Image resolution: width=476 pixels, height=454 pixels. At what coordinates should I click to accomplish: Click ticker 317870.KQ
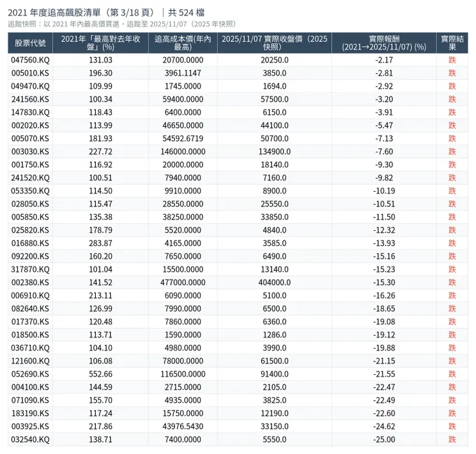click(30, 269)
